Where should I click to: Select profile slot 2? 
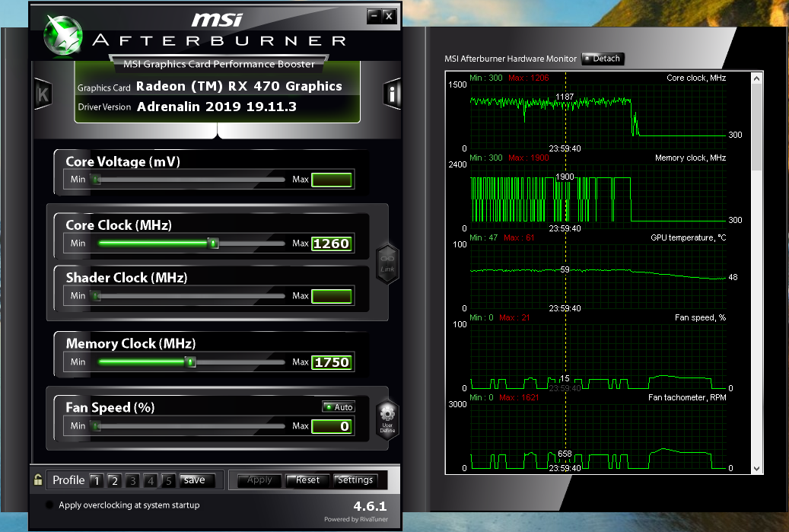(115, 481)
